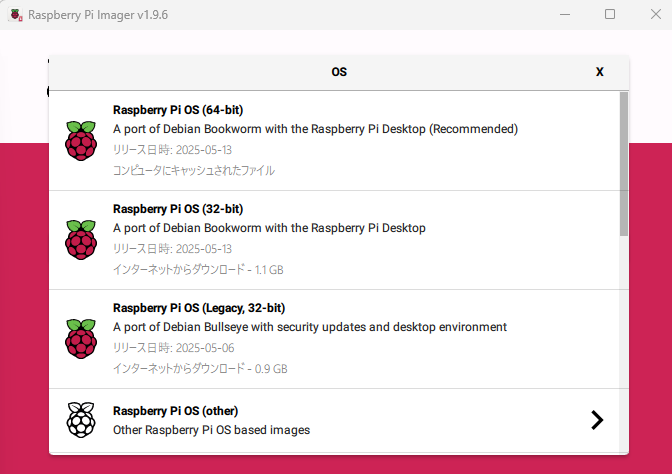Open the Raspberry Pi OS (other) title entry
The image size is (672, 474).
pos(175,411)
